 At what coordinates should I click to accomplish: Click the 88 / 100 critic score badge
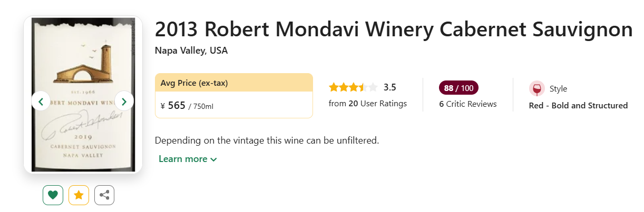(x=458, y=88)
